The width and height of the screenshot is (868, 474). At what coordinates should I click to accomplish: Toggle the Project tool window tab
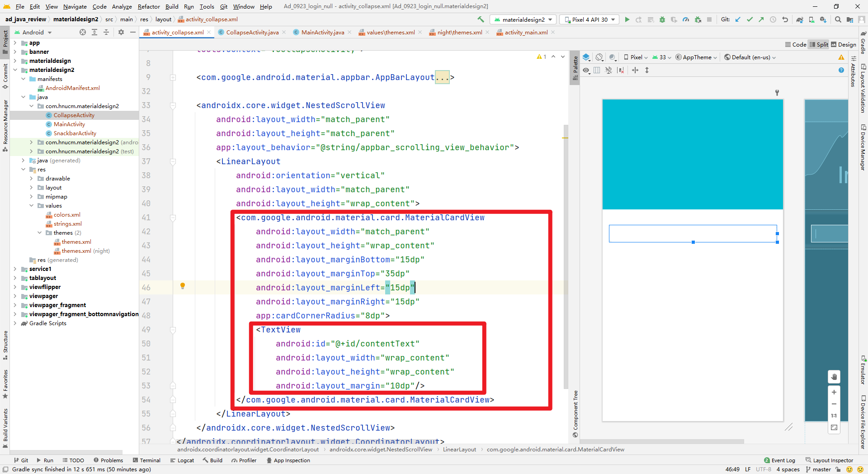(x=5, y=42)
